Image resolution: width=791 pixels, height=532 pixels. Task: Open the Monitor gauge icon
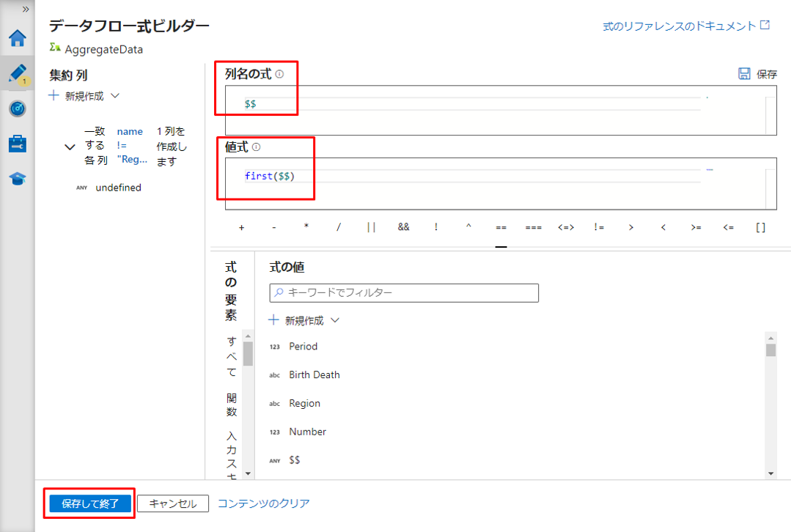tap(17, 109)
